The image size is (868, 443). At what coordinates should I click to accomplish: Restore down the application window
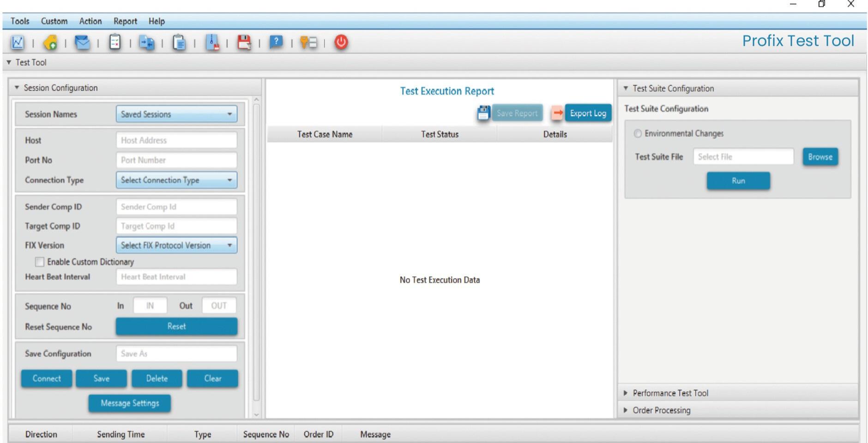point(822,4)
